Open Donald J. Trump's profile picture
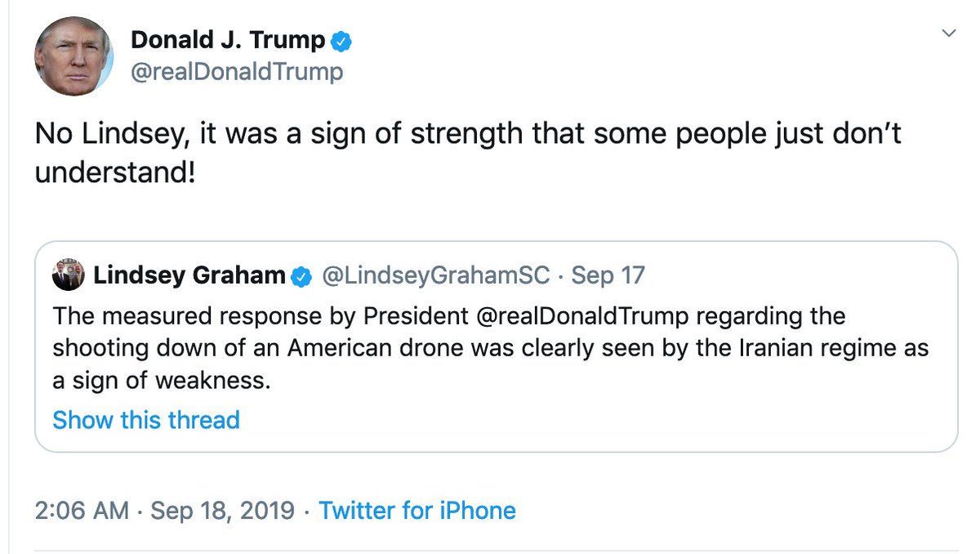Screen dimensions: 980x554 pos(73,56)
